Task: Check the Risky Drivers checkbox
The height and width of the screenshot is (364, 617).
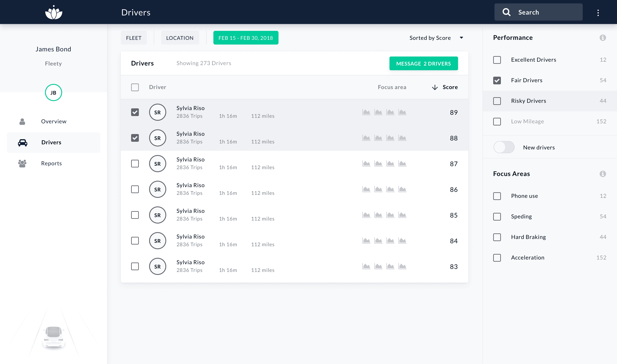Action: (497, 101)
